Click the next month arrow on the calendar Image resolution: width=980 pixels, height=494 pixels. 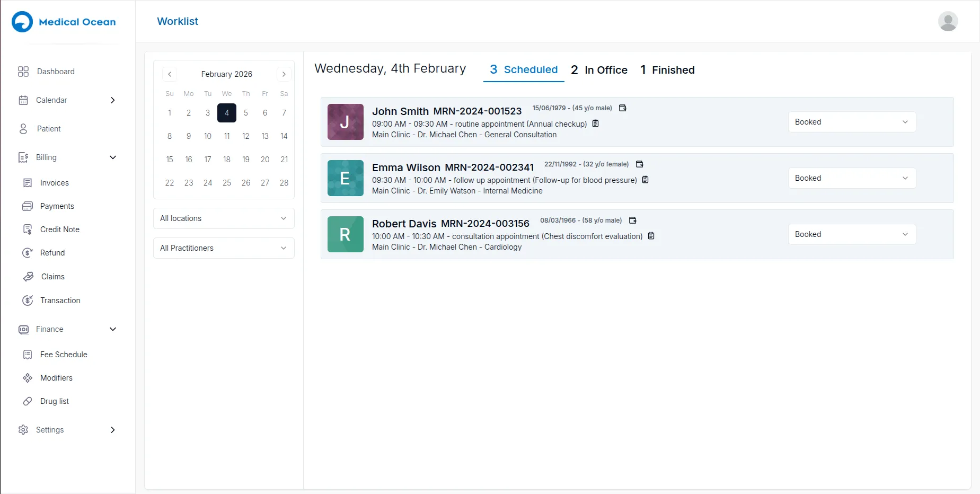(284, 74)
